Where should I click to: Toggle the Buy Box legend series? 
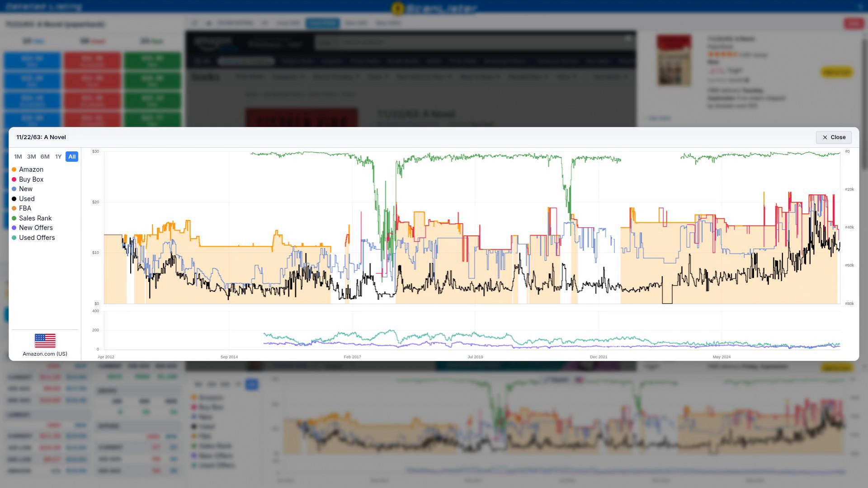tap(28, 179)
